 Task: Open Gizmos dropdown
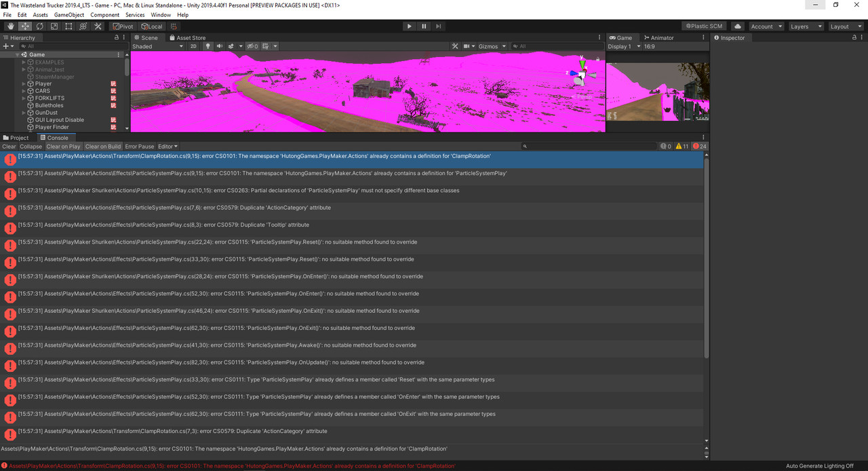pyautogui.click(x=492, y=46)
